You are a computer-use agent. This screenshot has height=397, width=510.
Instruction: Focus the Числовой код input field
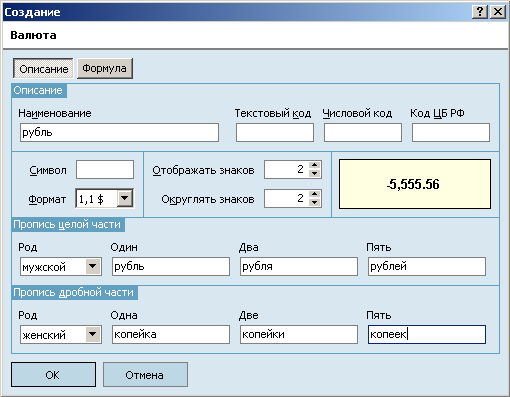[363, 132]
